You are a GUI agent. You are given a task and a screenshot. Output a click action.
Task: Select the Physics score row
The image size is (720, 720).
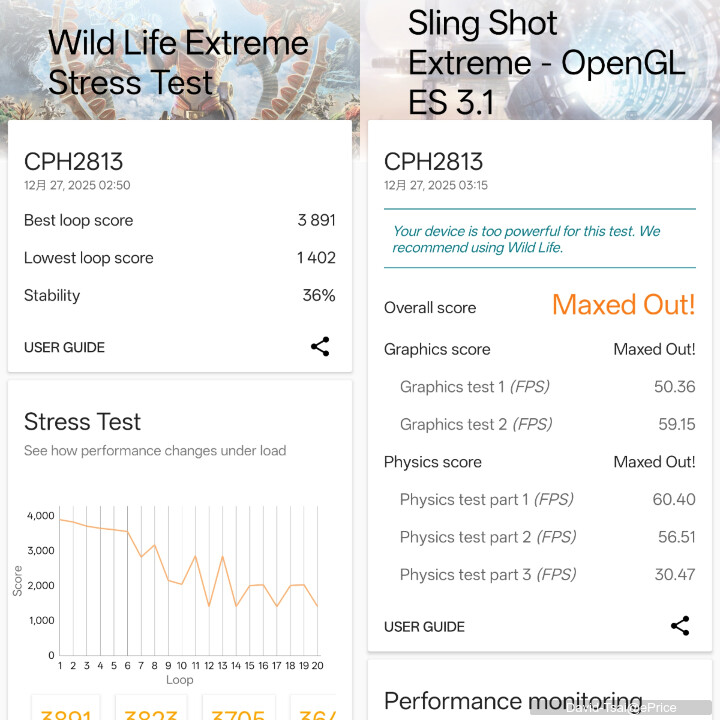click(x=539, y=462)
